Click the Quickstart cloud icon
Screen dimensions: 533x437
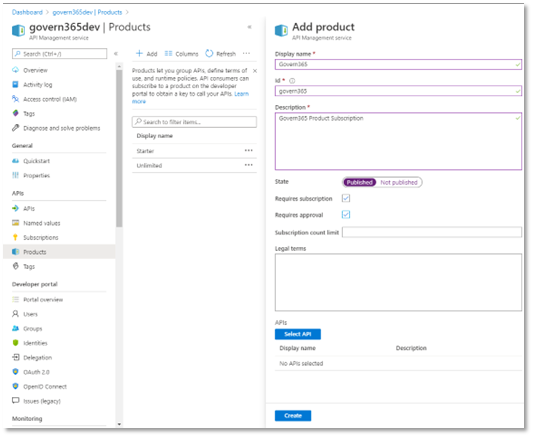coord(15,161)
